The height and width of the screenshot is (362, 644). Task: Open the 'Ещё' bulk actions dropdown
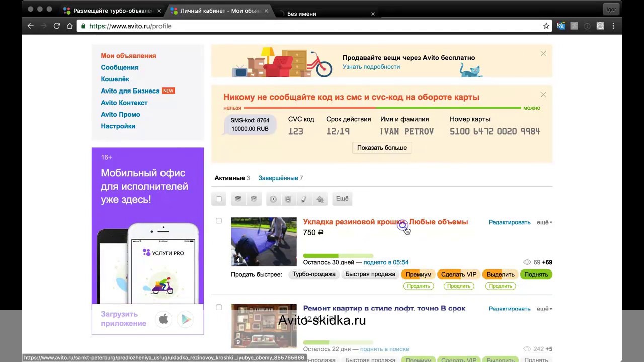coord(342,199)
